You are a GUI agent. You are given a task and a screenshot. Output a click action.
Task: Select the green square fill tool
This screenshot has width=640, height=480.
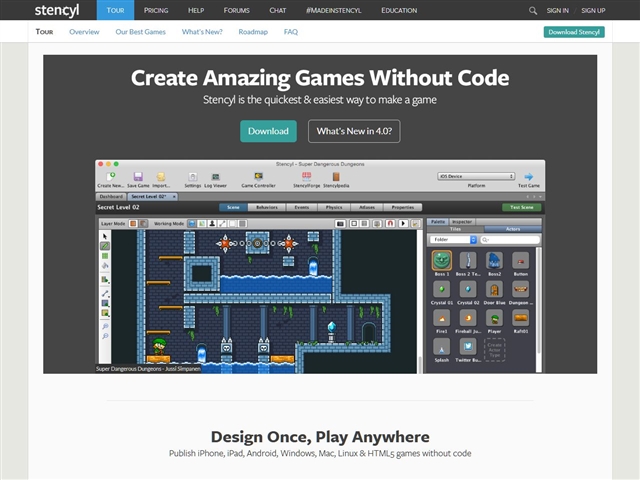(105, 256)
